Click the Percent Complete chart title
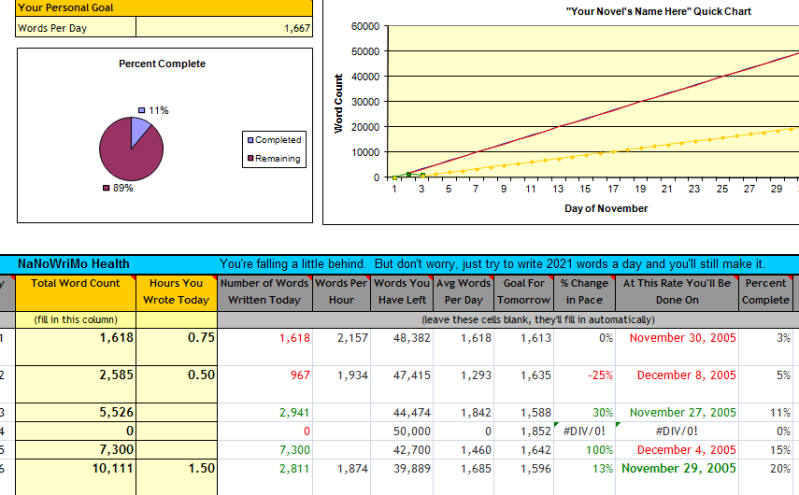 [x=162, y=64]
